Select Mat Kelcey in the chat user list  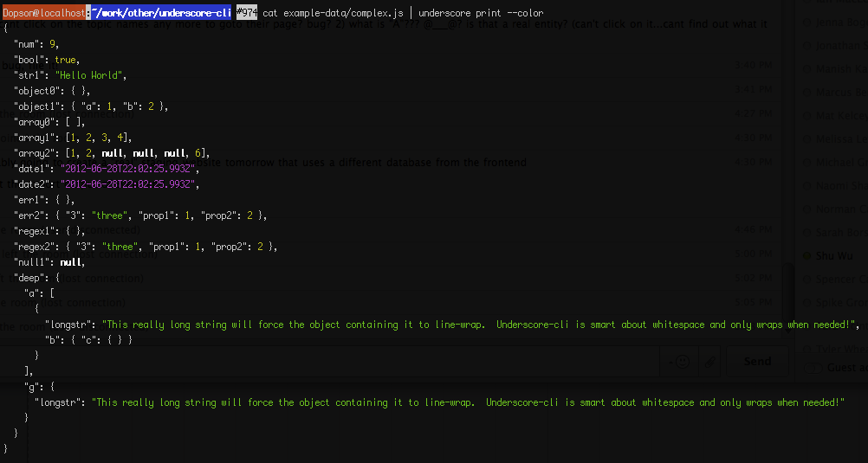click(x=841, y=116)
